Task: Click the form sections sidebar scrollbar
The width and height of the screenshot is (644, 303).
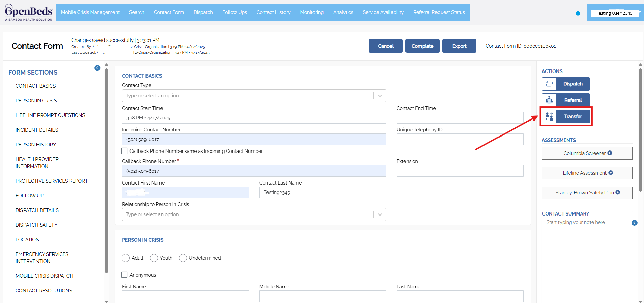Action: [106, 170]
